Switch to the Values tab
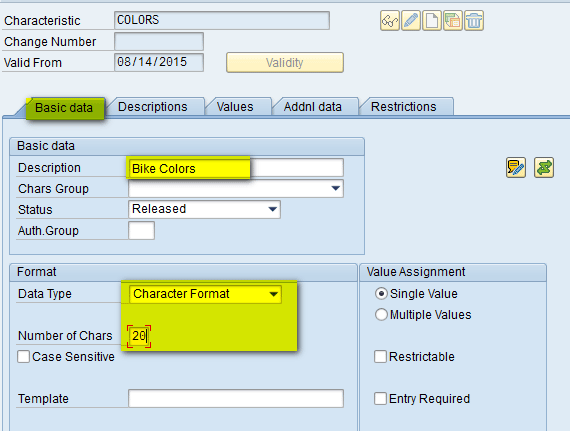Screen dimensions: 570x431 (x=235, y=107)
